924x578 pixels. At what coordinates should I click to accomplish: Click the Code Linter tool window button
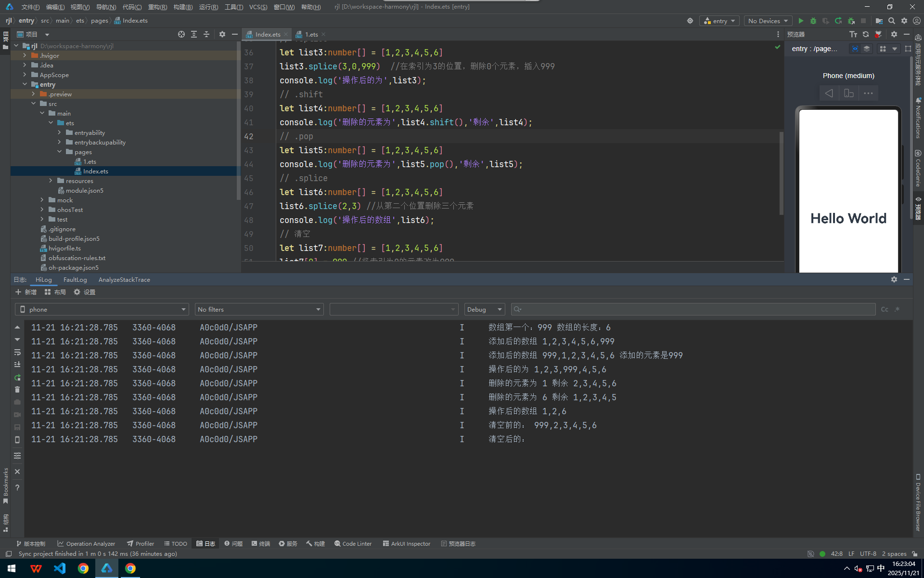coord(353,543)
